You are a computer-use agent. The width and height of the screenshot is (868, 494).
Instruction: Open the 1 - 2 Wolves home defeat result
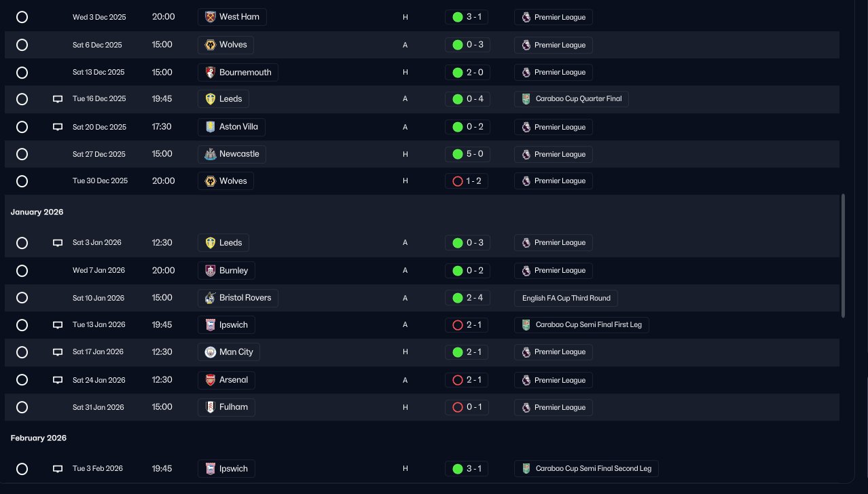pyautogui.click(x=467, y=181)
